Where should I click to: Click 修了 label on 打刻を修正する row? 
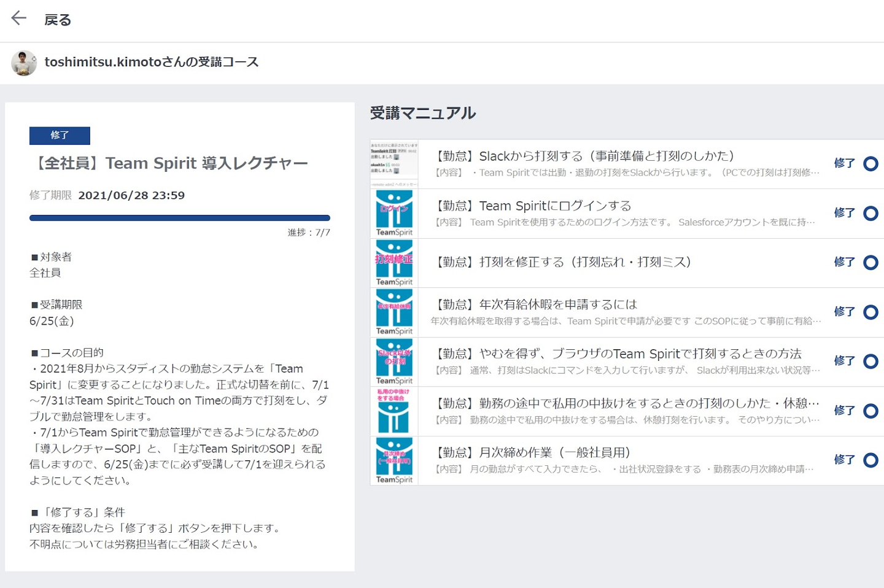point(844,262)
